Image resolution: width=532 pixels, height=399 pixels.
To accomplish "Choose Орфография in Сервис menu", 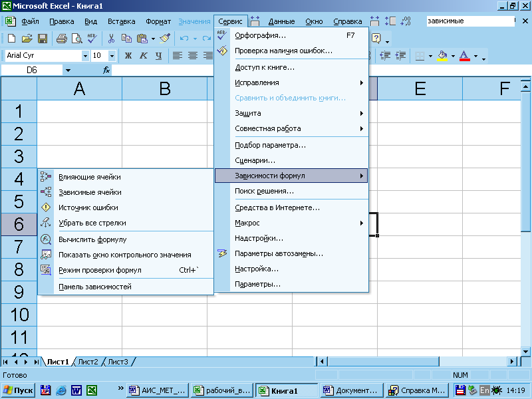I will pyautogui.click(x=291, y=35).
